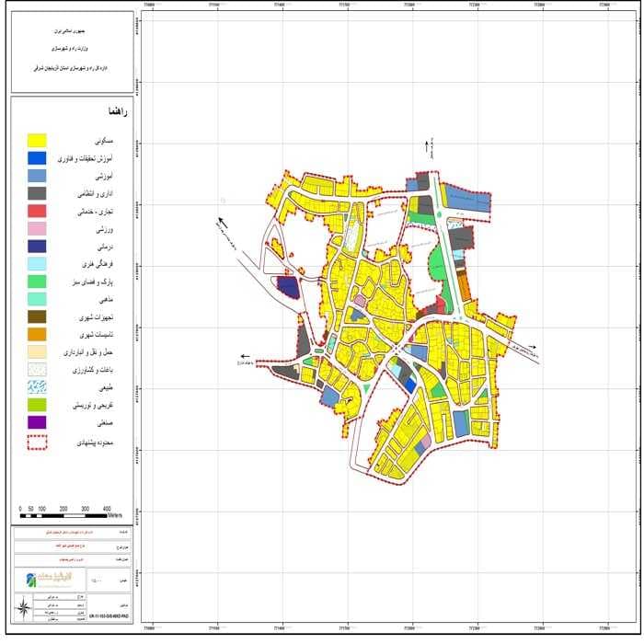Image resolution: width=644 pixels, height=644 pixels.
Task: Click the black-and-white scale bar
Action: 63,515
